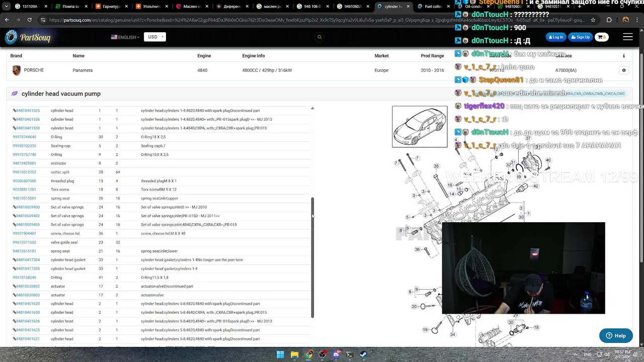This screenshot has height=362, width=644.
Task: Open Chrome from the taskbar
Action: tap(308, 354)
